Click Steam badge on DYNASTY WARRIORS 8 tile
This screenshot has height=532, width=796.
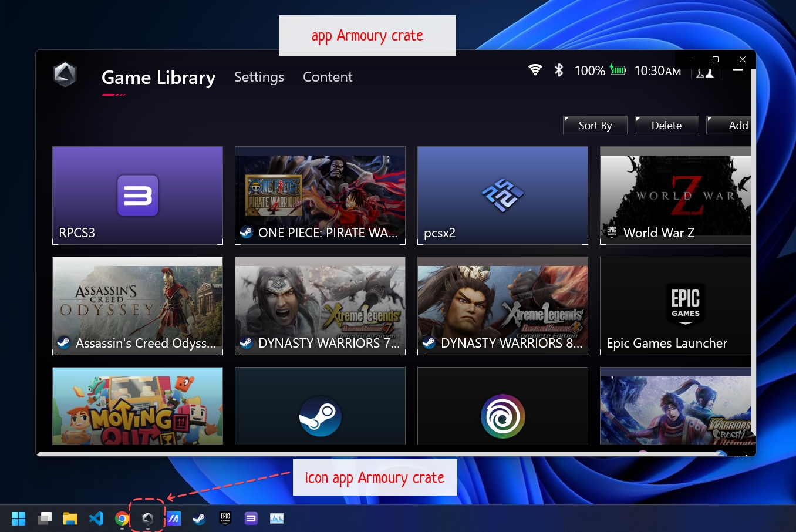click(429, 343)
